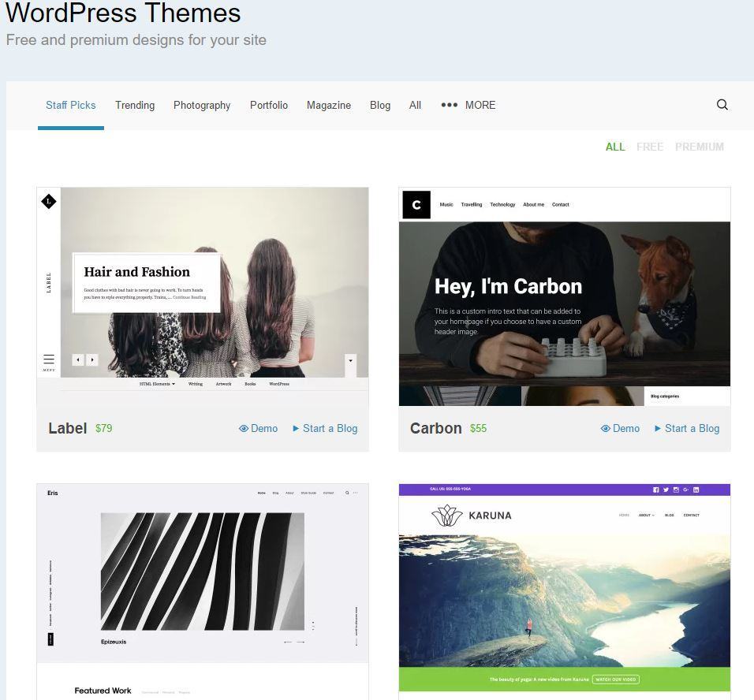Open the Eris theme preview thumbnail

202,572
